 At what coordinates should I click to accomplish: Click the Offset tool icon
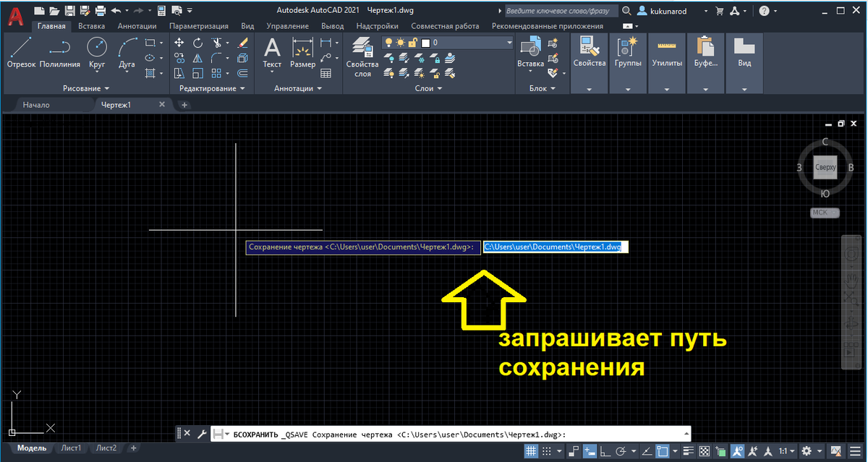(242, 73)
